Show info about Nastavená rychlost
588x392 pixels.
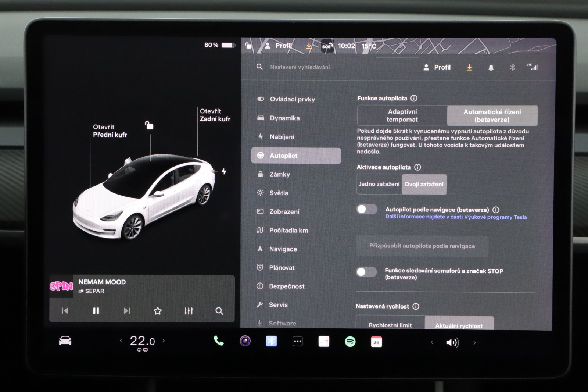416,306
